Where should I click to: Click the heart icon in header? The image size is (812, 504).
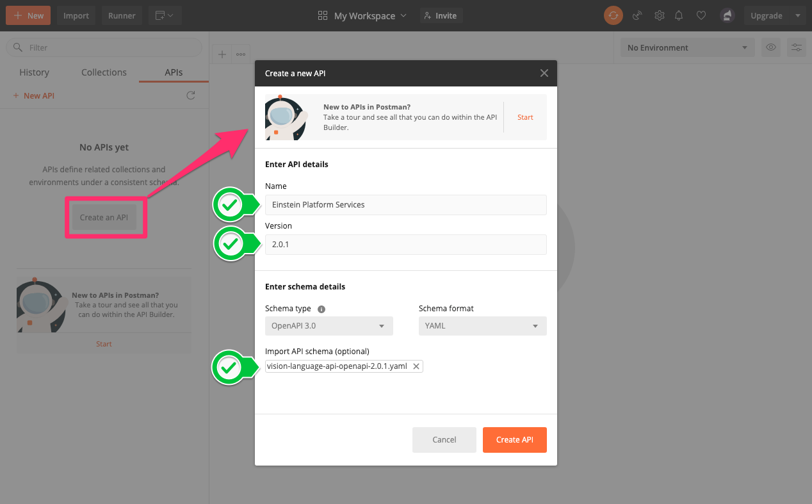tap(701, 15)
